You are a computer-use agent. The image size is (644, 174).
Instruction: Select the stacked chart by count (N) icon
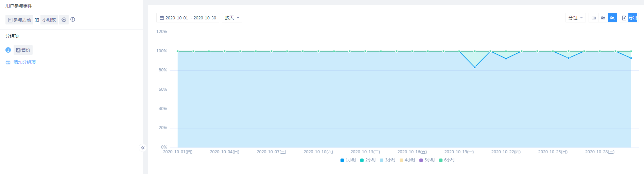pyautogui.click(x=603, y=18)
